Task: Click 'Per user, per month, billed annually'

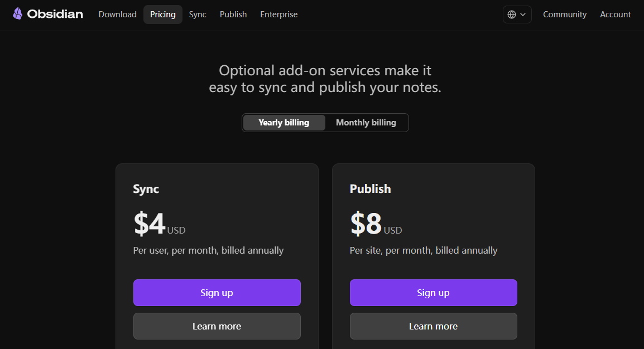Action: click(208, 250)
